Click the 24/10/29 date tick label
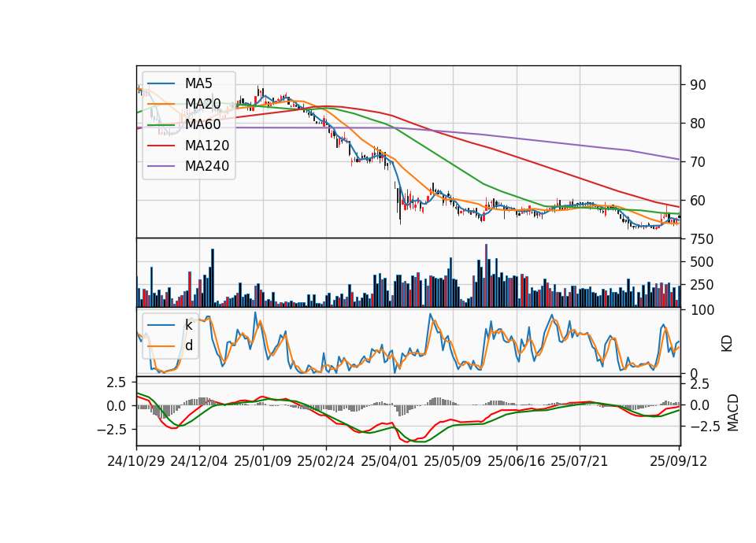The image size is (756, 543). [x=136, y=461]
